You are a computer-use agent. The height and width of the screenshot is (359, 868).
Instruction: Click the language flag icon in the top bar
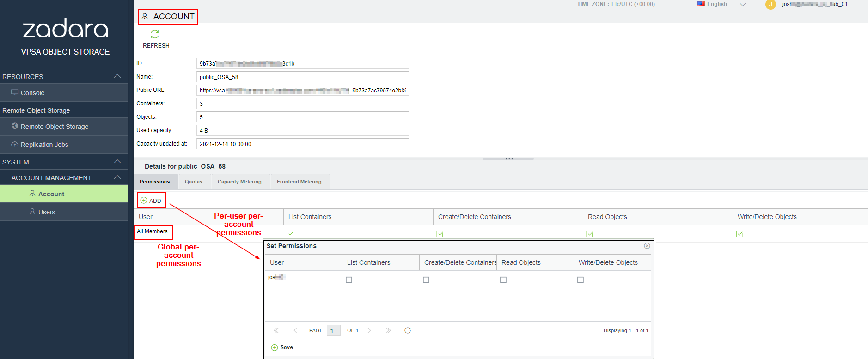(x=701, y=4)
